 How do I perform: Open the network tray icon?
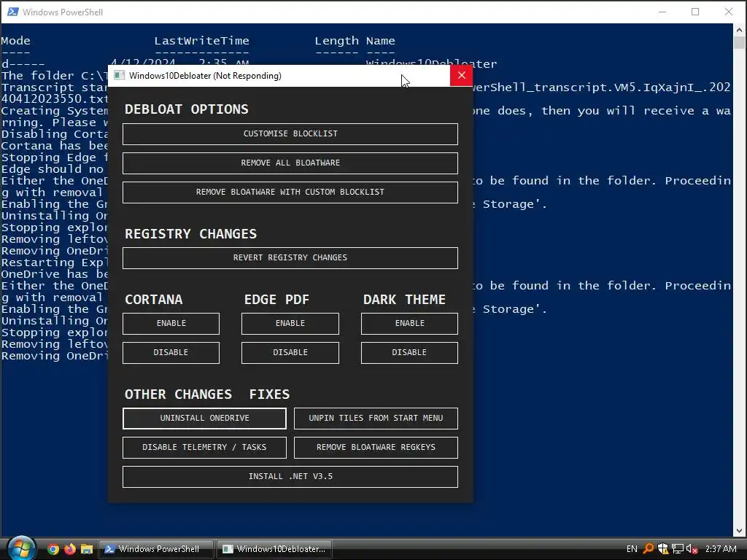(678, 549)
